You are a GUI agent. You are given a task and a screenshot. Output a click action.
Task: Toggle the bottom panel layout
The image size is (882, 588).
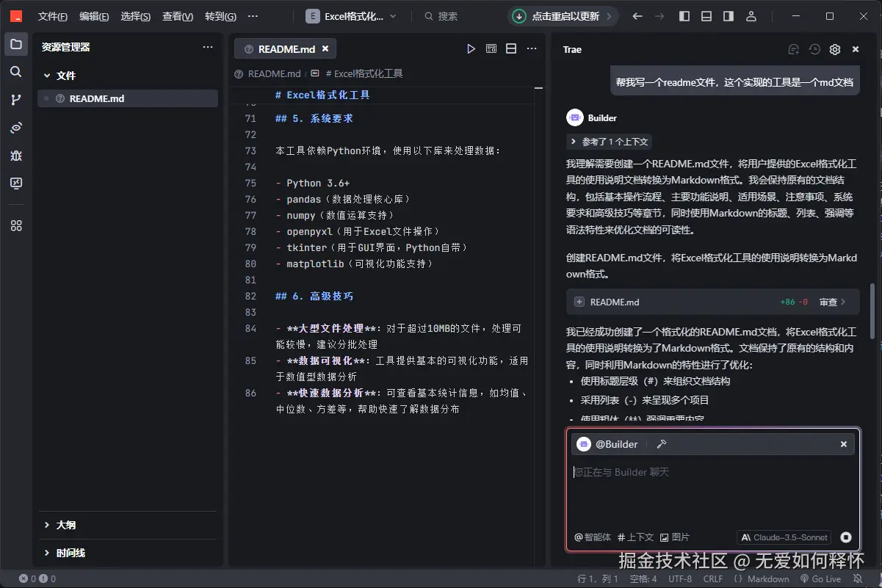click(706, 16)
